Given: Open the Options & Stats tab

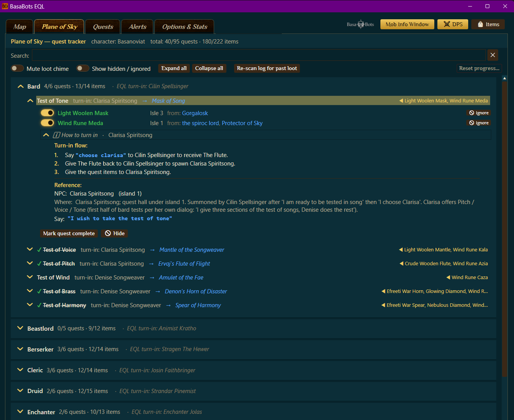Looking at the screenshot, I should click(184, 27).
